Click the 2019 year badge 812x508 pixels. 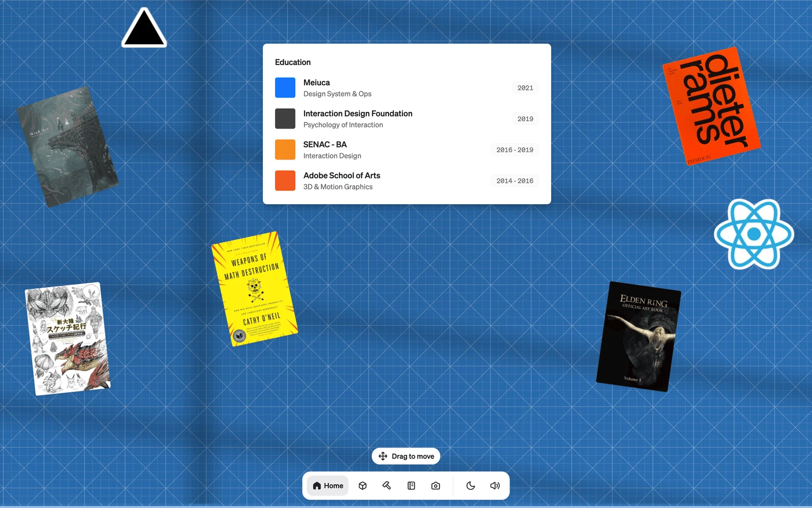coord(525,119)
